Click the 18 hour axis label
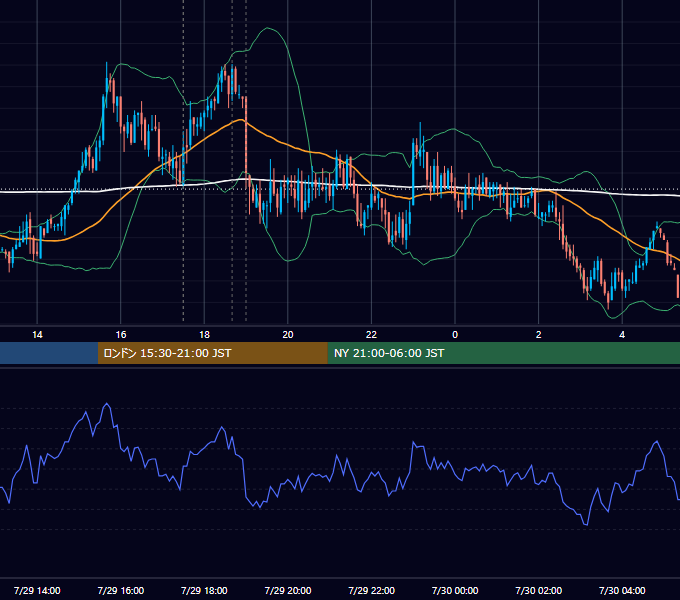The width and height of the screenshot is (680, 600). point(204,335)
